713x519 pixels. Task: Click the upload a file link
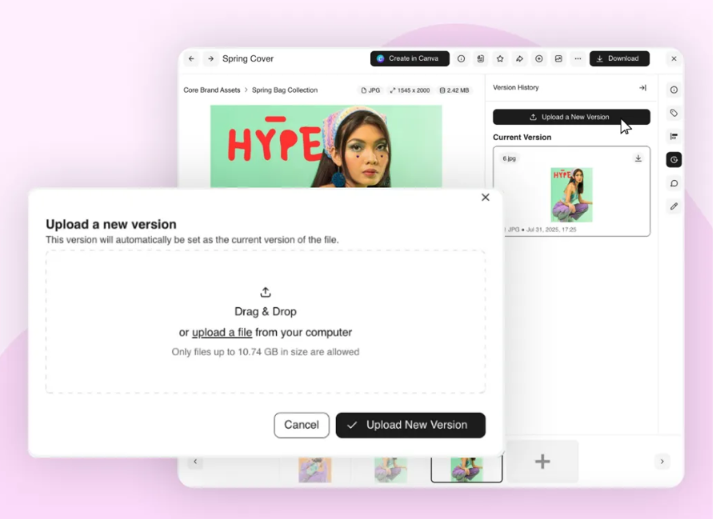click(222, 333)
